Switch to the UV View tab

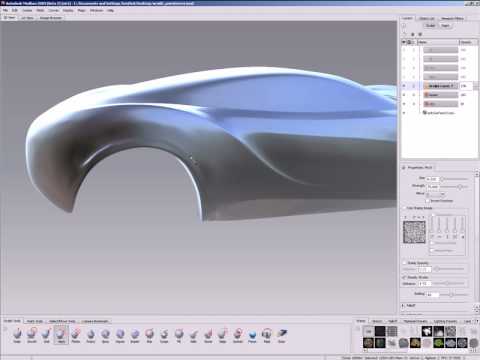(27, 18)
